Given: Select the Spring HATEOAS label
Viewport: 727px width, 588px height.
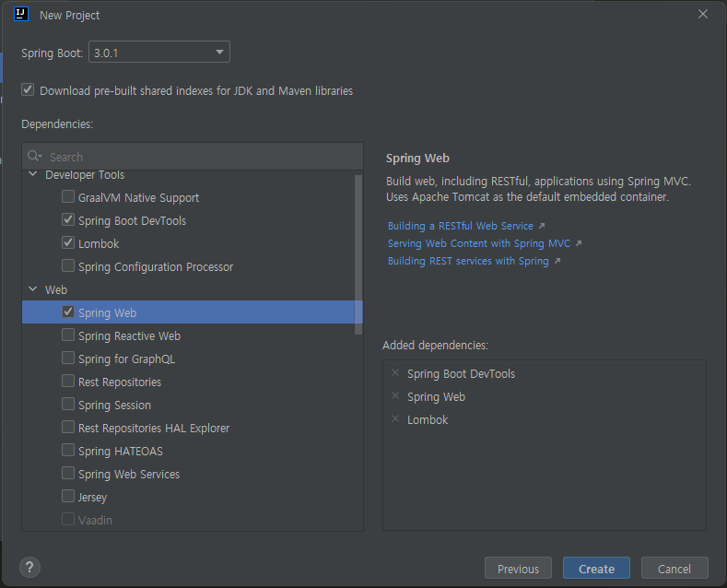Looking at the screenshot, I should (121, 452).
